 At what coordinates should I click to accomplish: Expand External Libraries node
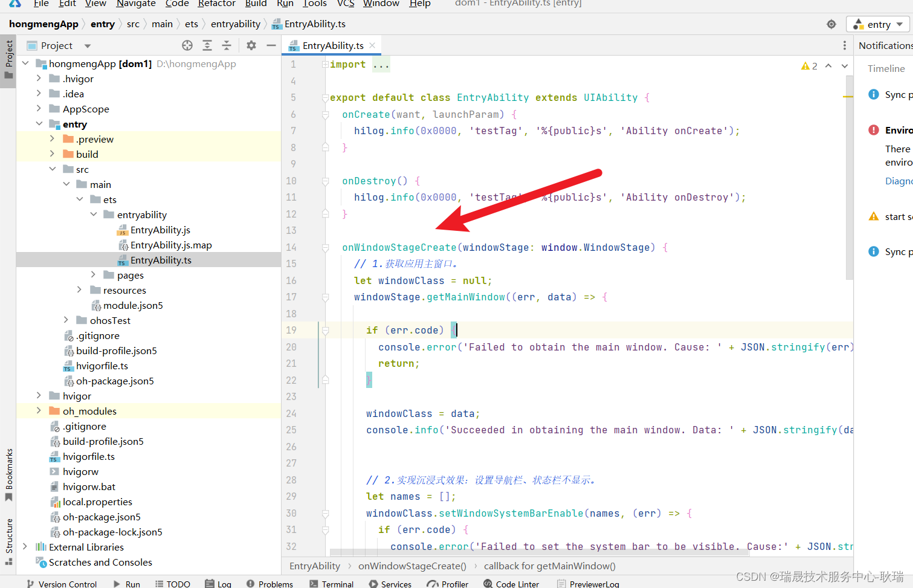coord(25,547)
